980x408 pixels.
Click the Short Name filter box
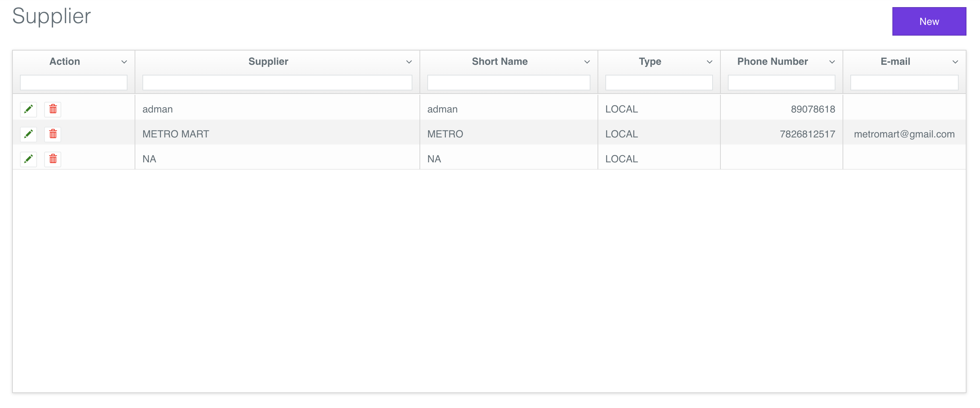(509, 83)
